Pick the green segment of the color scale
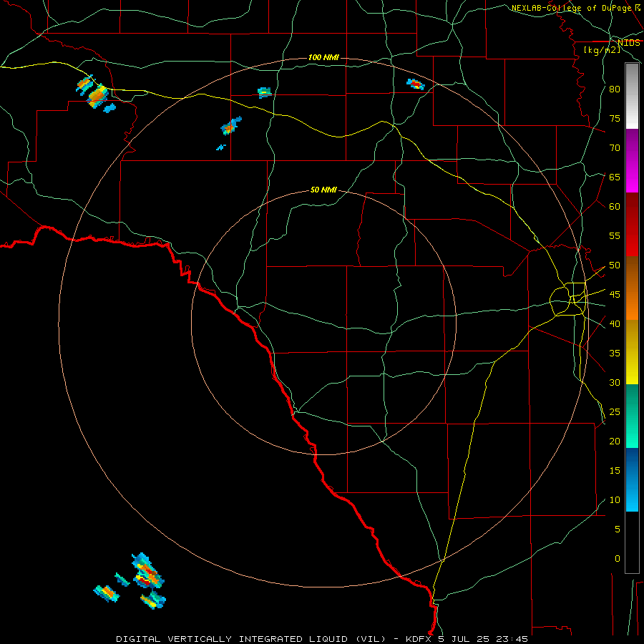The width and height of the screenshot is (644, 644). [x=632, y=416]
